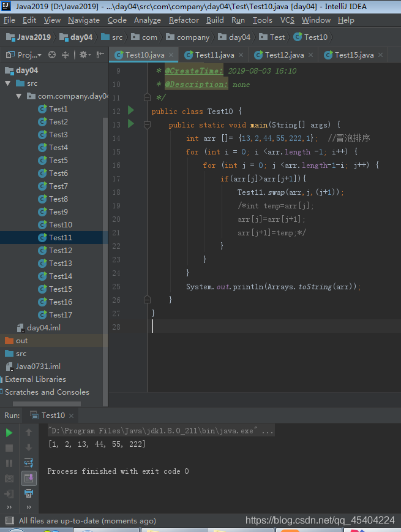Click the Hide Project panel icon
The width and height of the screenshot is (401, 532).
(100, 55)
